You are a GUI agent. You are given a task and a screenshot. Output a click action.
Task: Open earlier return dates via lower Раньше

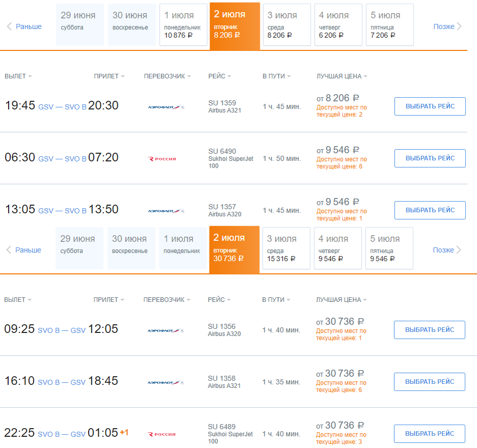click(x=24, y=250)
